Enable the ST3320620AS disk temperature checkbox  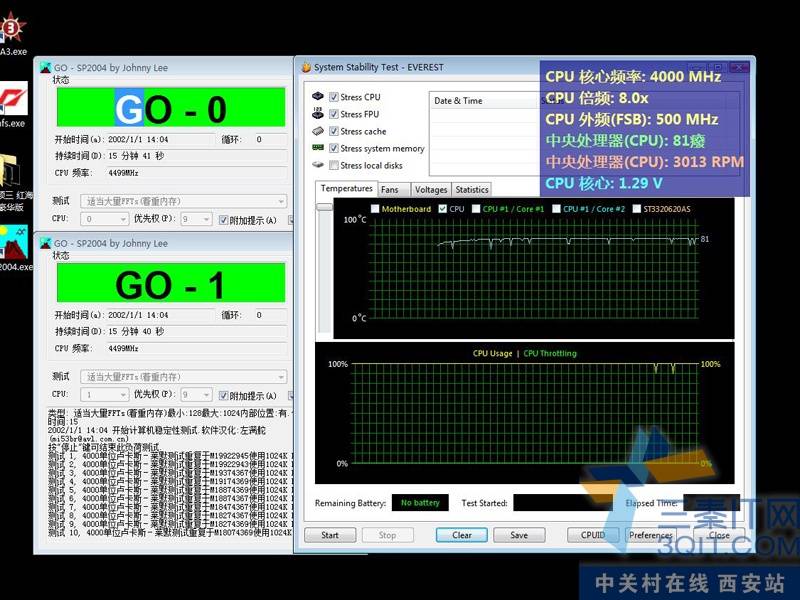637,209
